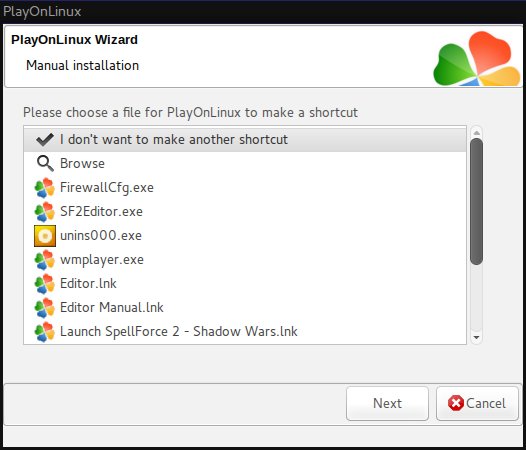Click the PlayOnLinux clover logo in header

click(x=477, y=58)
